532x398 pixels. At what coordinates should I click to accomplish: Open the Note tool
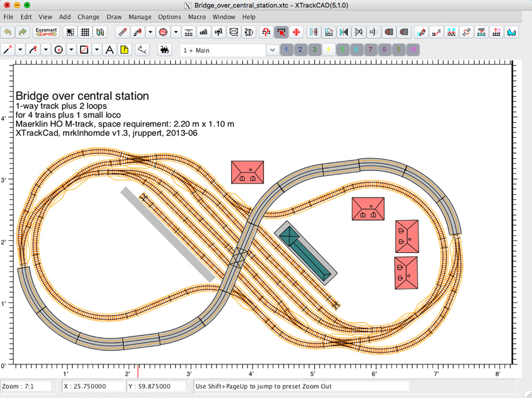124,49
